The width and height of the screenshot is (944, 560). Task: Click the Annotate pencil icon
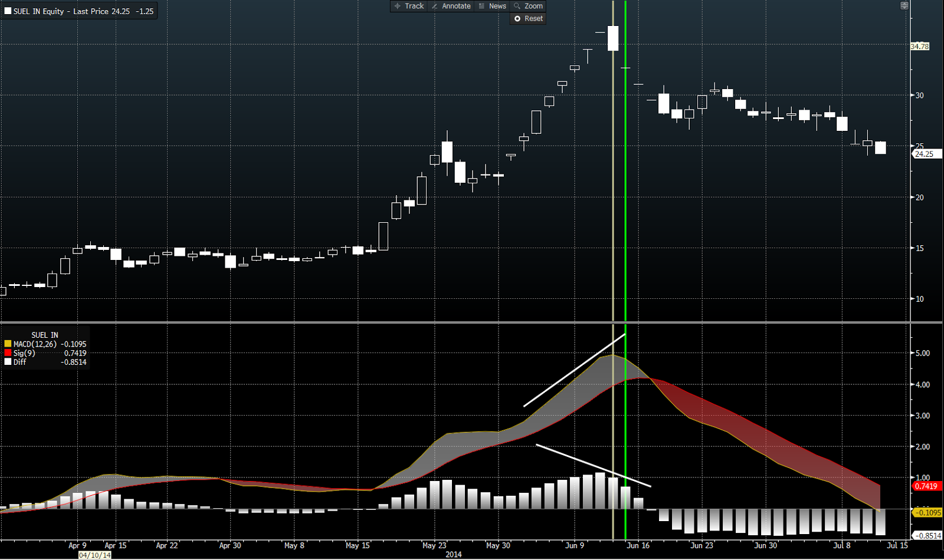[435, 6]
